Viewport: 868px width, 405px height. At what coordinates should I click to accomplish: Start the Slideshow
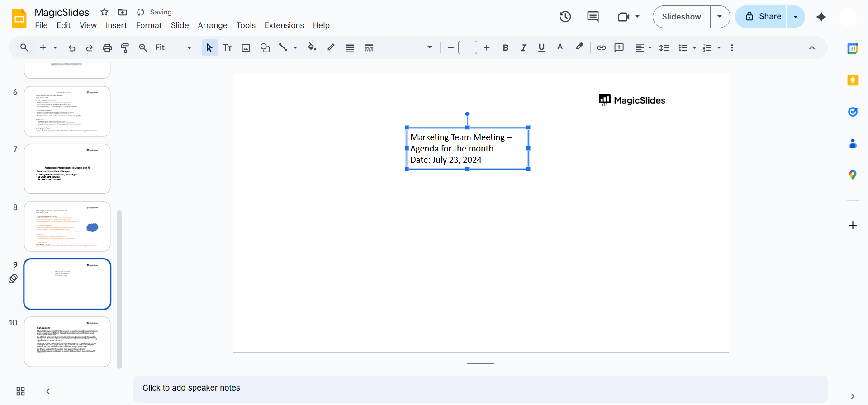click(681, 17)
